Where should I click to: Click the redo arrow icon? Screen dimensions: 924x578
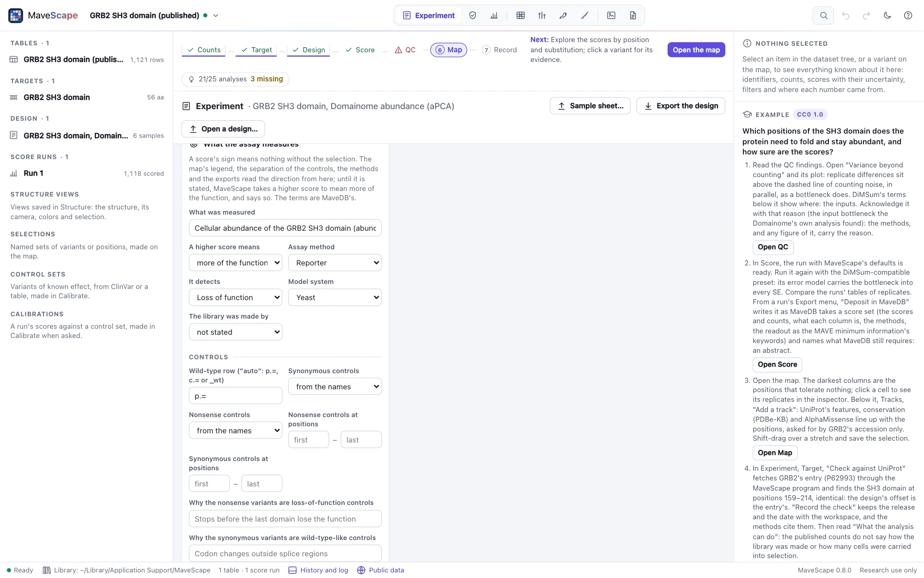[x=866, y=15]
